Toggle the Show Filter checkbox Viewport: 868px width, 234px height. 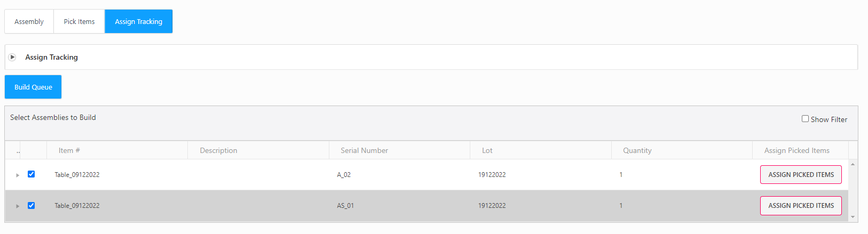click(x=805, y=119)
